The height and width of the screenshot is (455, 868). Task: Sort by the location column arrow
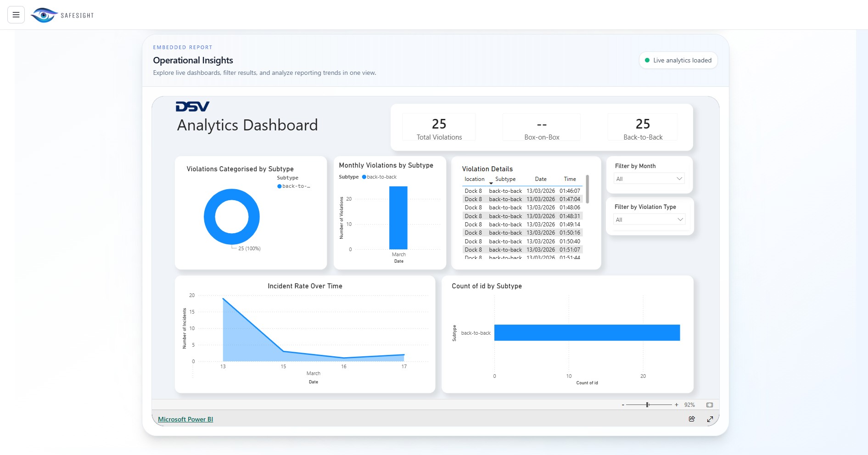click(x=491, y=183)
